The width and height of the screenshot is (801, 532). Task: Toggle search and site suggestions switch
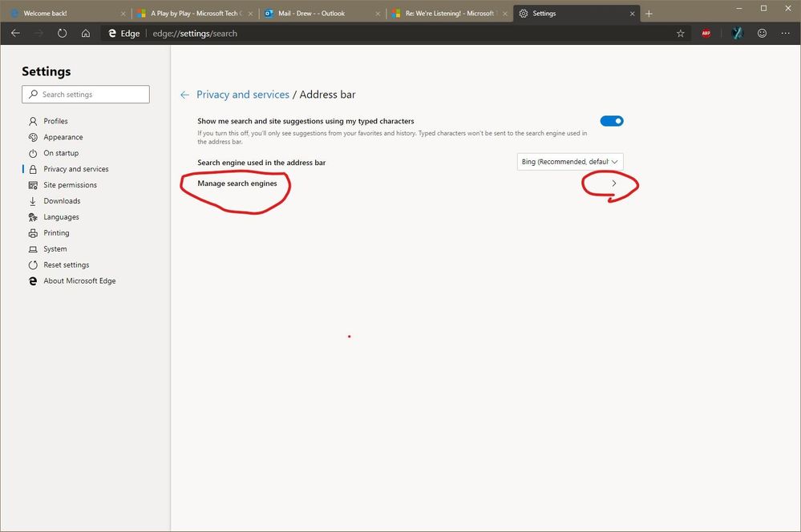click(612, 121)
